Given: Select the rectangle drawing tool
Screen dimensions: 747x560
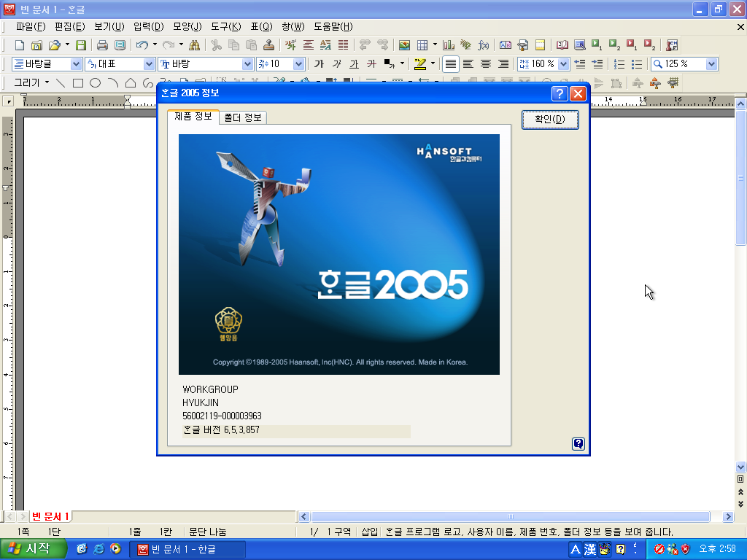Looking at the screenshot, I should pos(77,83).
